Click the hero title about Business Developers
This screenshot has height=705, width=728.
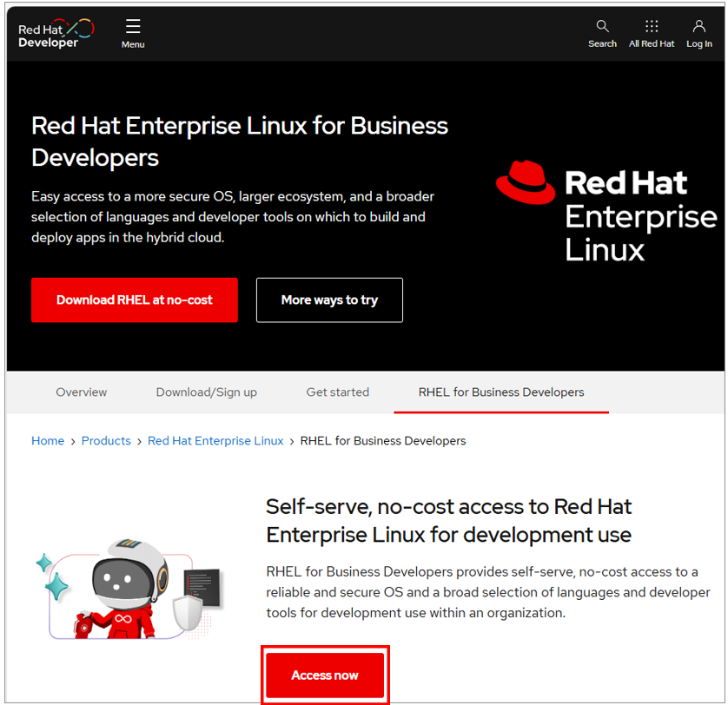pyautogui.click(x=240, y=142)
